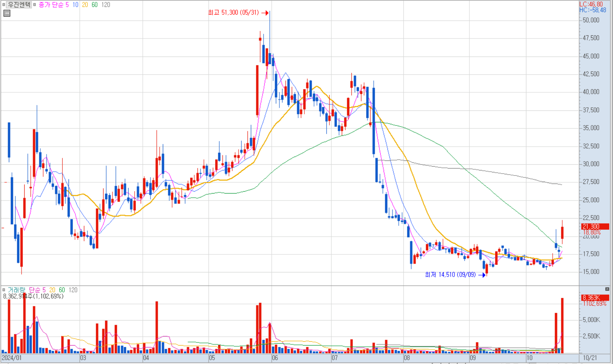Click the 07 month label on date axis
613x364 pixels.
[x=335, y=358]
